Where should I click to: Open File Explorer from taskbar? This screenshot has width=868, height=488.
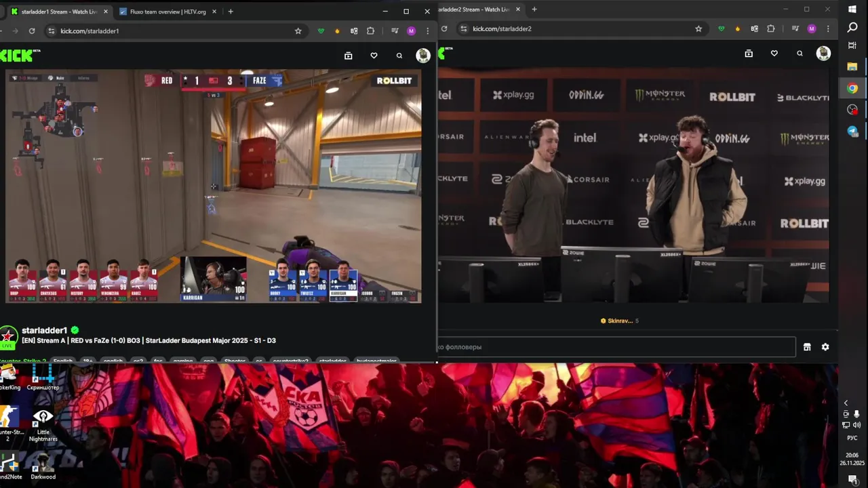pos(852,66)
